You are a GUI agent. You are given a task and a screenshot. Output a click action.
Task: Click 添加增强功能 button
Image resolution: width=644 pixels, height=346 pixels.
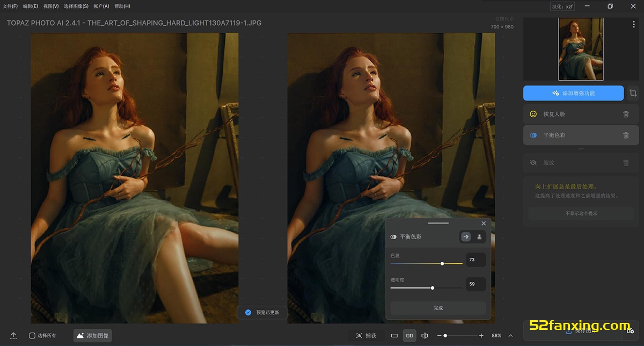[573, 93]
